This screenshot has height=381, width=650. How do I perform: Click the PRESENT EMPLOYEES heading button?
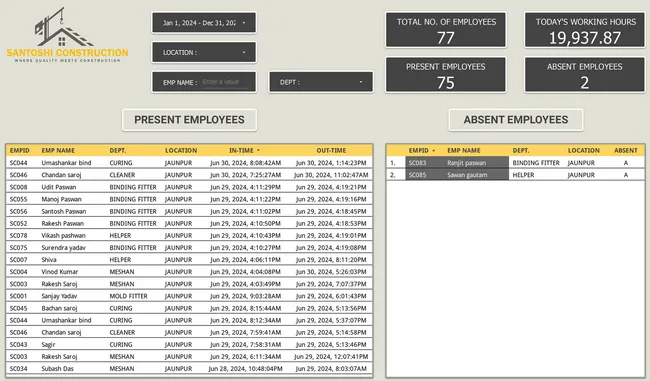pos(189,120)
